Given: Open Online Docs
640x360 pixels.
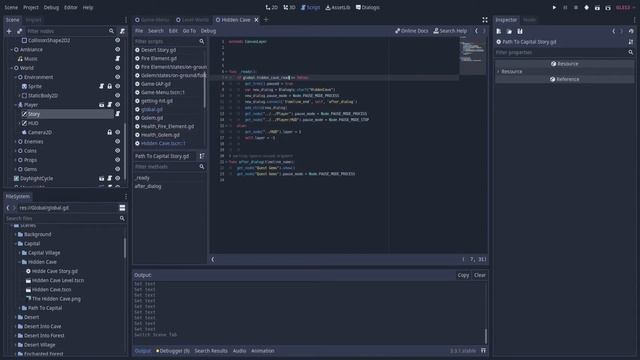Looking at the screenshot, I should [x=411, y=31].
